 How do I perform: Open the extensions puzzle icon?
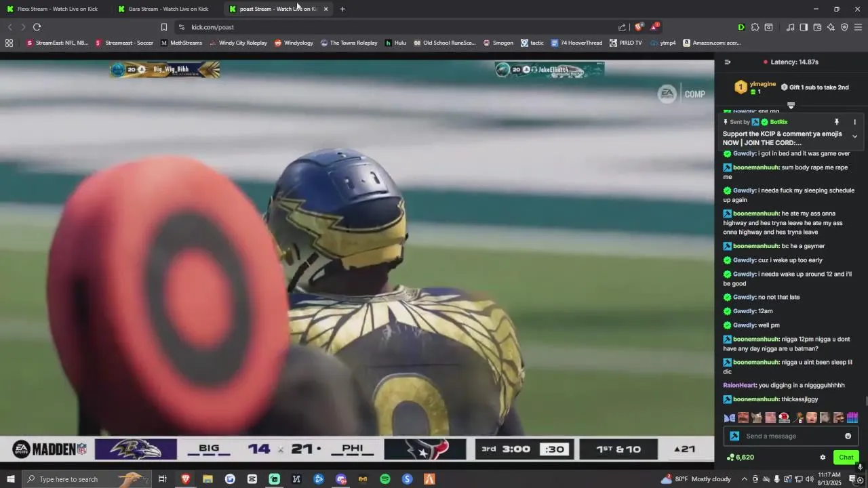[755, 27]
